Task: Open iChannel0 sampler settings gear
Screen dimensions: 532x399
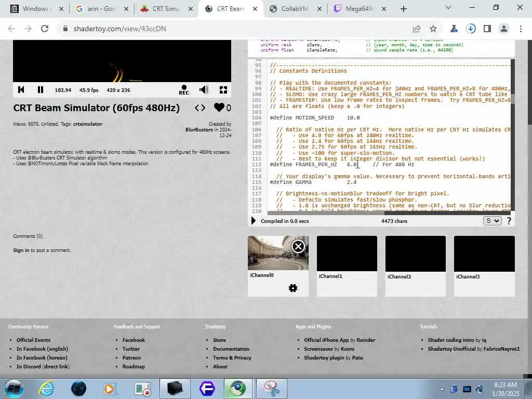Action: coord(293,288)
